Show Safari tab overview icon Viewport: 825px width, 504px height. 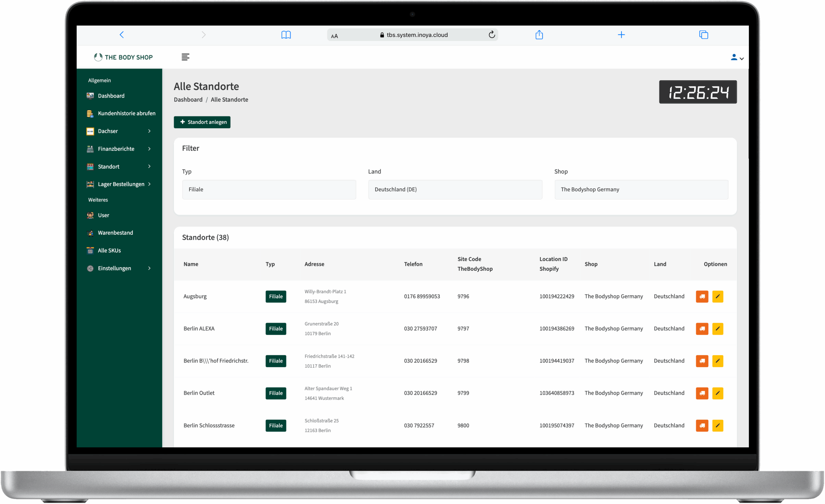(704, 35)
